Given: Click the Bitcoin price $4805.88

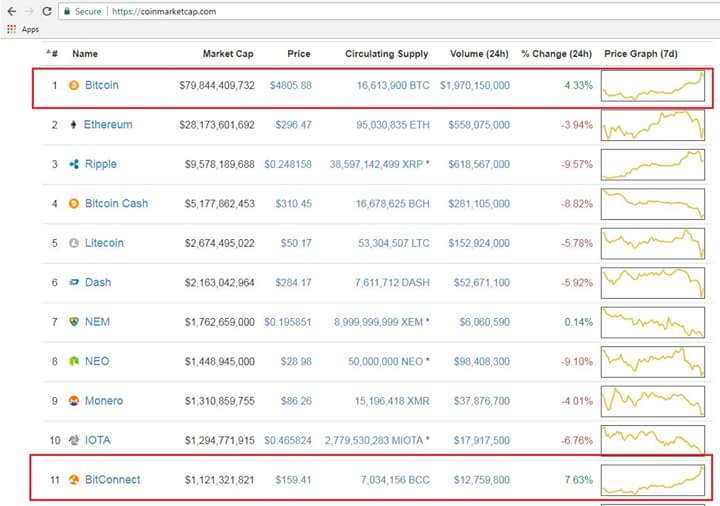Looking at the screenshot, I should tap(291, 85).
